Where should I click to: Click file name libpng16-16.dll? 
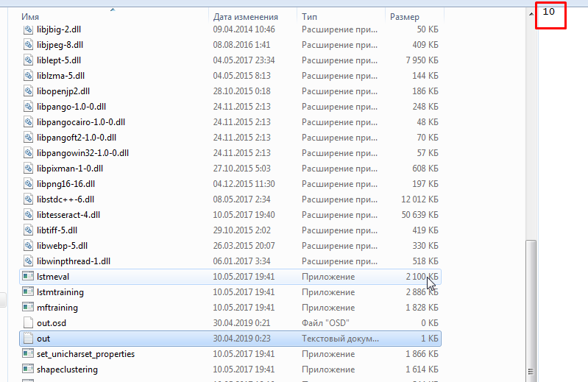(66, 184)
